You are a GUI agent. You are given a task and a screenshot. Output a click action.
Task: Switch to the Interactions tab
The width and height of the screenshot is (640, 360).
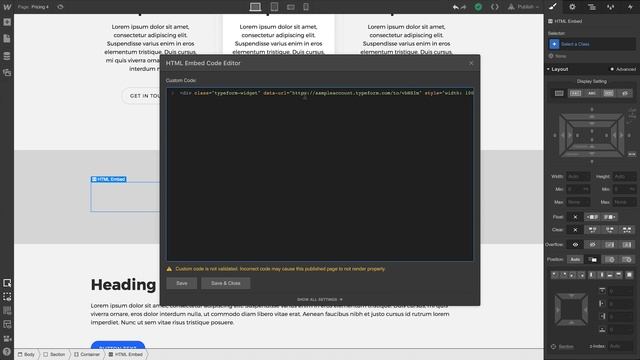[x=630, y=7]
